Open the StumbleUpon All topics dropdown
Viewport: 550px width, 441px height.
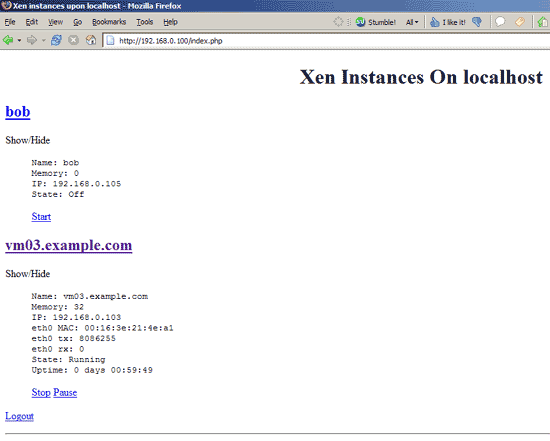pyautogui.click(x=412, y=22)
